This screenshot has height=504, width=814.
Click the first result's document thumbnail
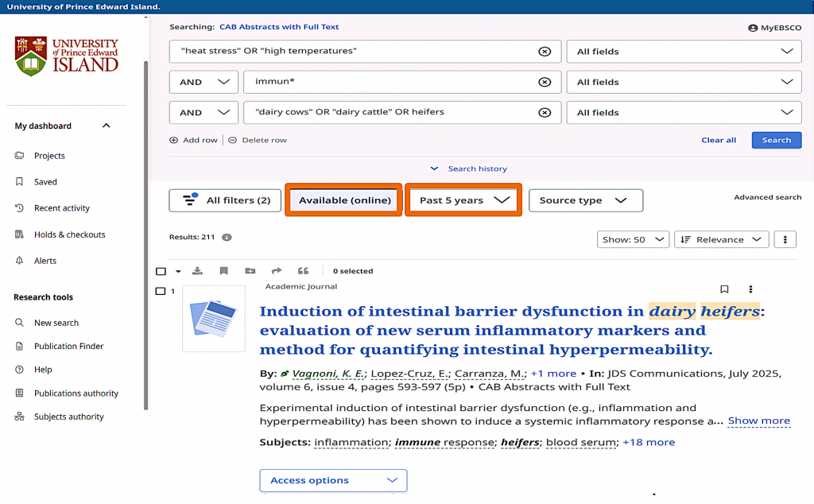[213, 318]
